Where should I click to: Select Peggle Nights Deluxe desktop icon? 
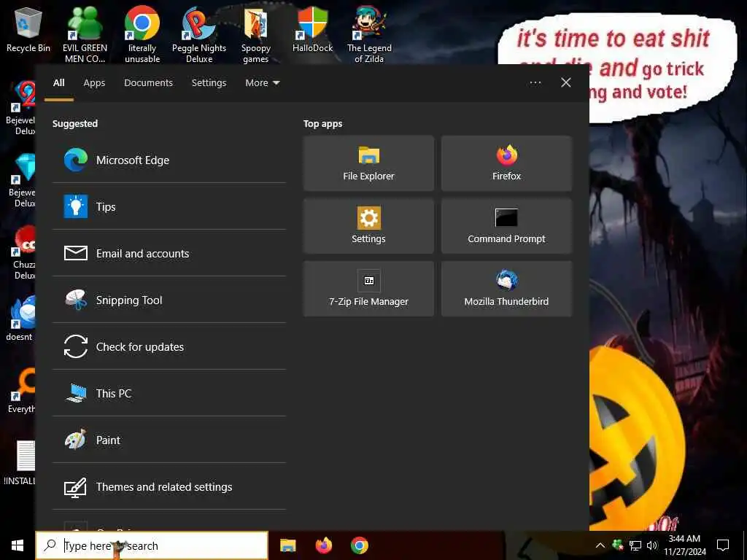199,34
